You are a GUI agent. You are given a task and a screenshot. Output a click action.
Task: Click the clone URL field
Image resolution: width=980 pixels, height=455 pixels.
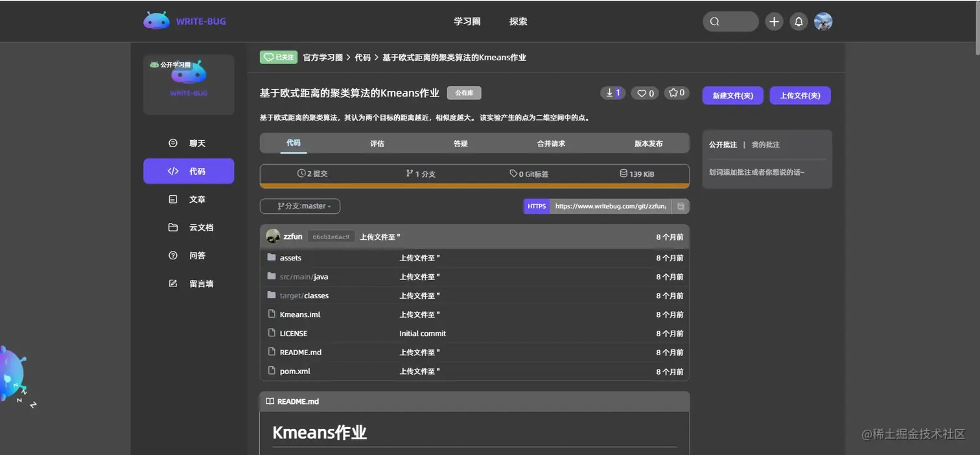click(x=611, y=206)
